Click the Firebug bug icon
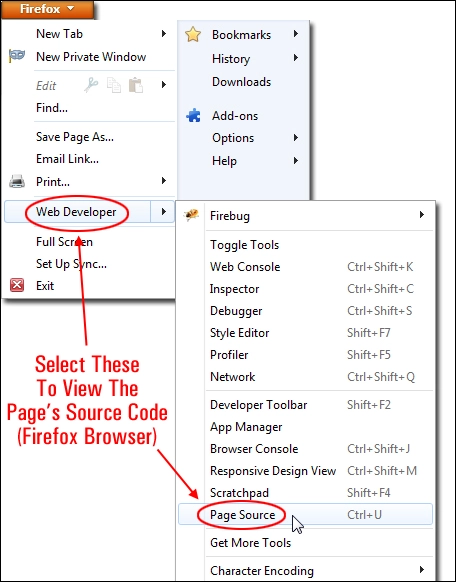The width and height of the screenshot is (456, 582). point(191,215)
